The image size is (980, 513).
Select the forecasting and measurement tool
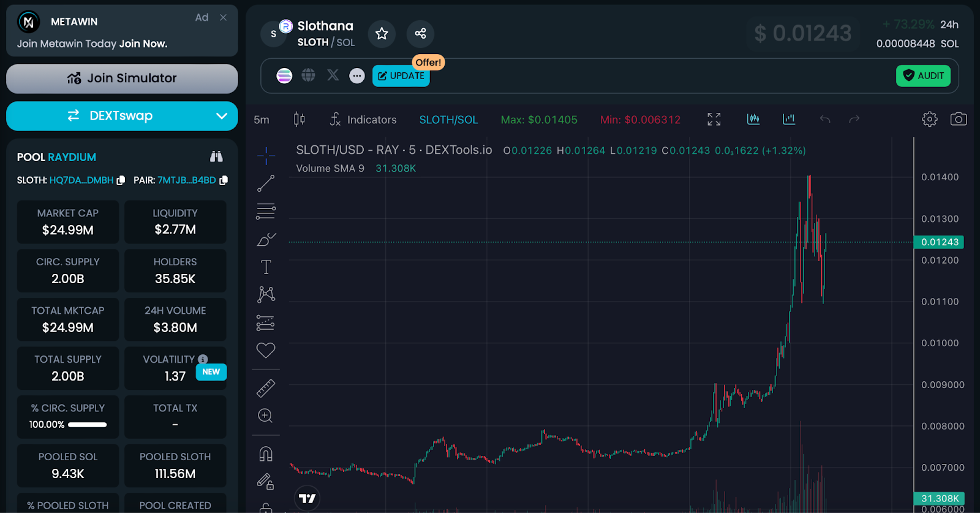[266, 323]
